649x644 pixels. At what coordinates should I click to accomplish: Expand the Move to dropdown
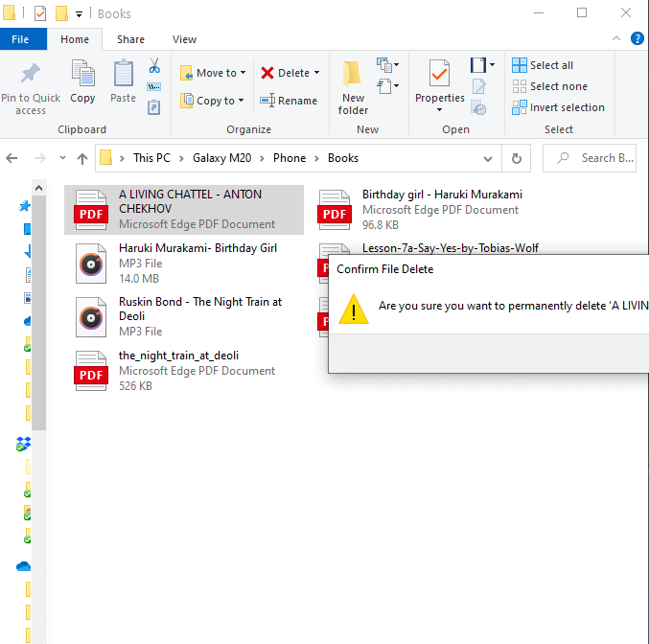click(x=243, y=73)
